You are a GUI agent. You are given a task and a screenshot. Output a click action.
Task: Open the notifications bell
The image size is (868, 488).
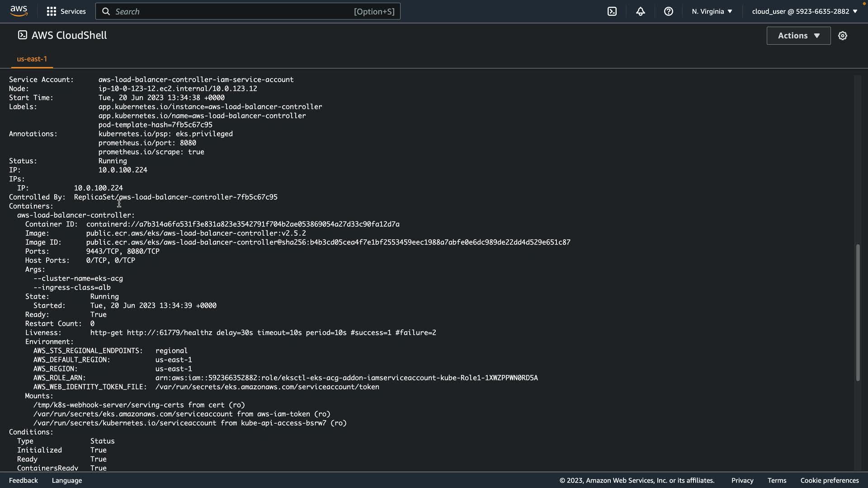(x=640, y=11)
